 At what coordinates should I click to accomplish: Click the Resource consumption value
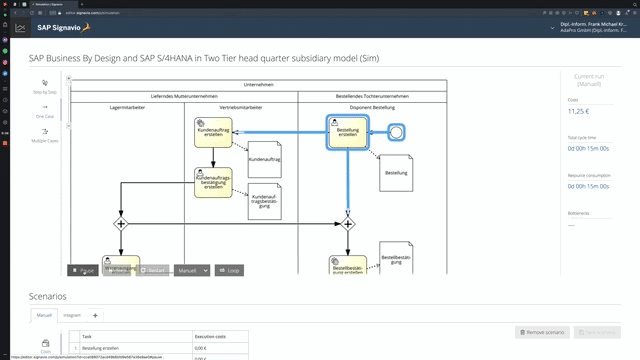588,186
